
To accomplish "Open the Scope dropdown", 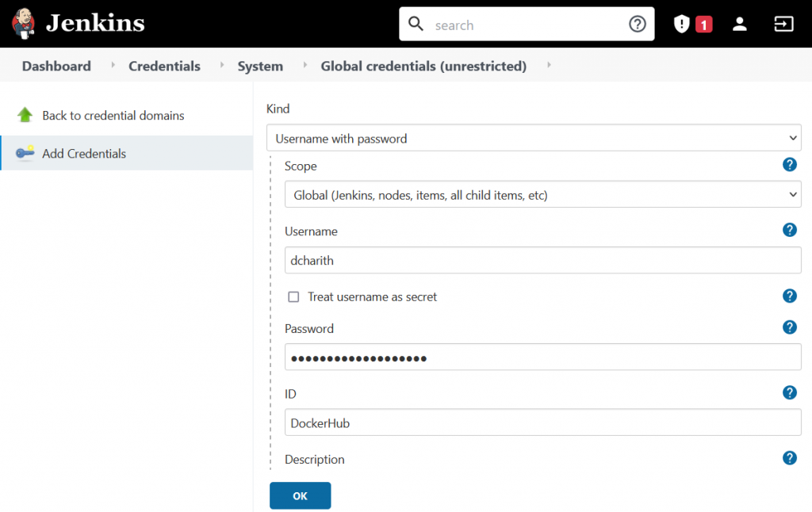I will (542, 195).
